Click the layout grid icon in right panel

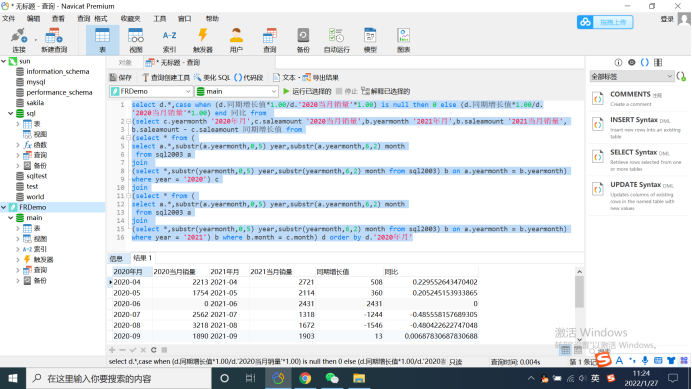pyautogui.click(x=658, y=63)
